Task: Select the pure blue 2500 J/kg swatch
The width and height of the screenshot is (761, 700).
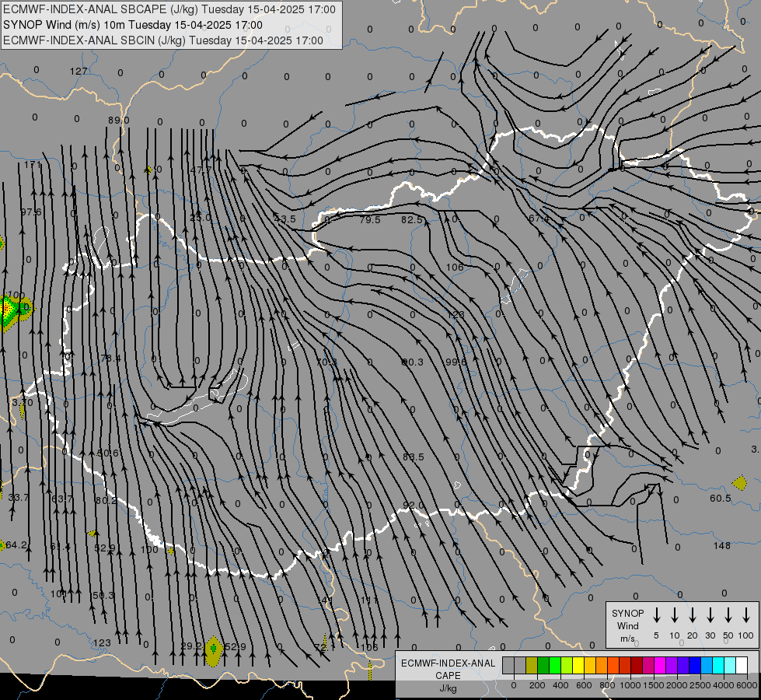Action: (x=694, y=666)
